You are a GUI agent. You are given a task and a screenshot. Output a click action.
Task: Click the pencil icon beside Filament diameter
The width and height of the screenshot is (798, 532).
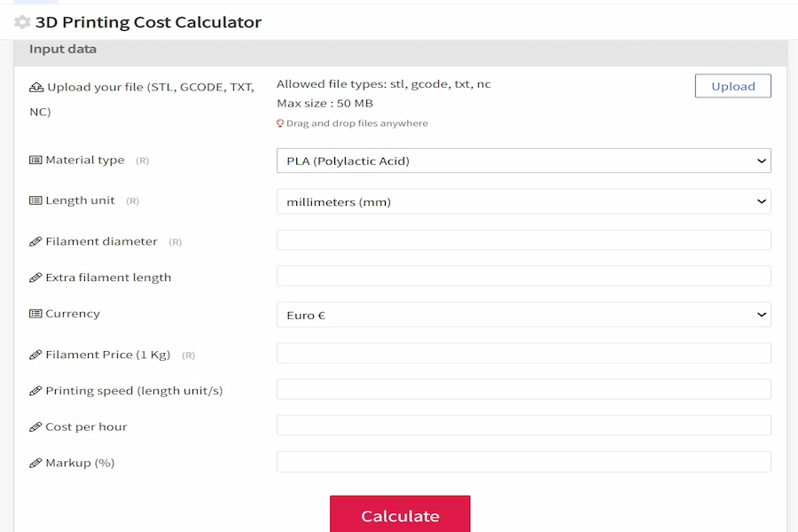pos(35,241)
